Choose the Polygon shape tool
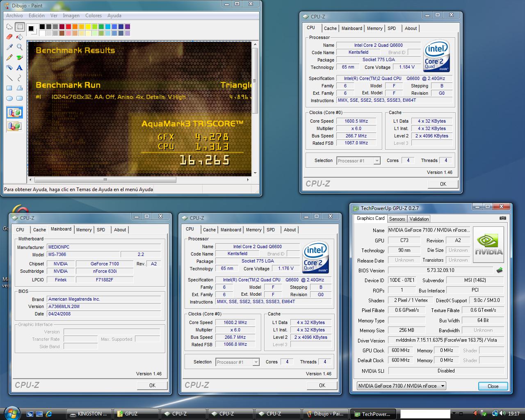The height and width of the screenshot is (420, 525). [x=20, y=88]
